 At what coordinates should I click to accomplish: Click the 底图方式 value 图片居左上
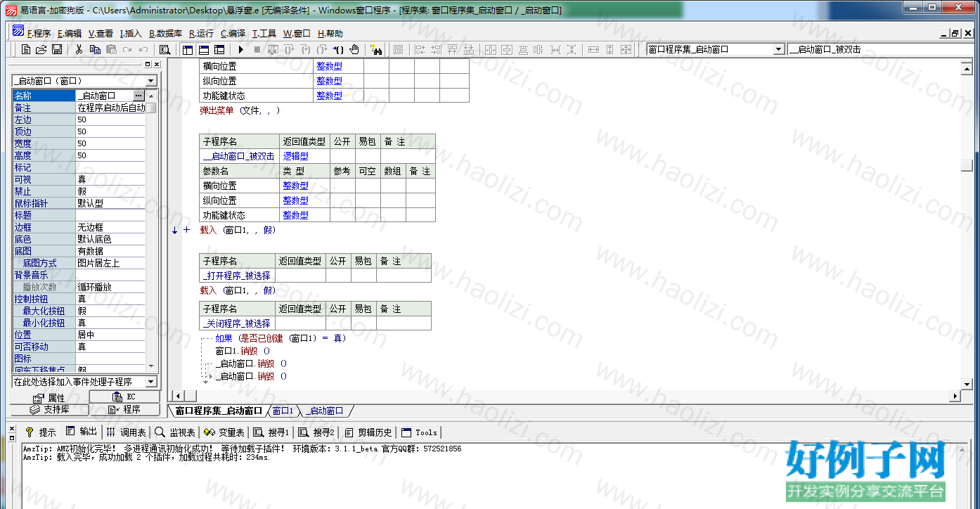pyautogui.click(x=110, y=263)
